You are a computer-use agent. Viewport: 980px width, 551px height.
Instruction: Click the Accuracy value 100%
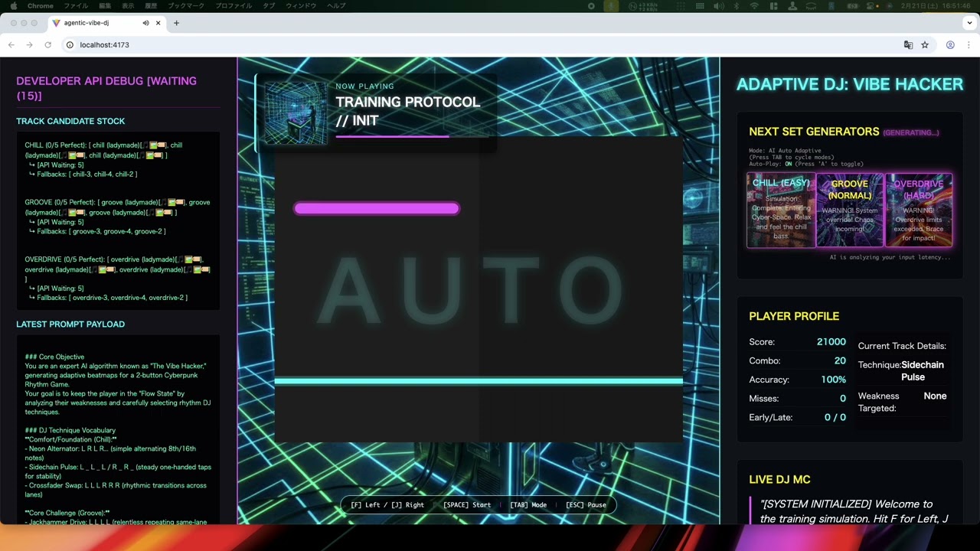(834, 380)
